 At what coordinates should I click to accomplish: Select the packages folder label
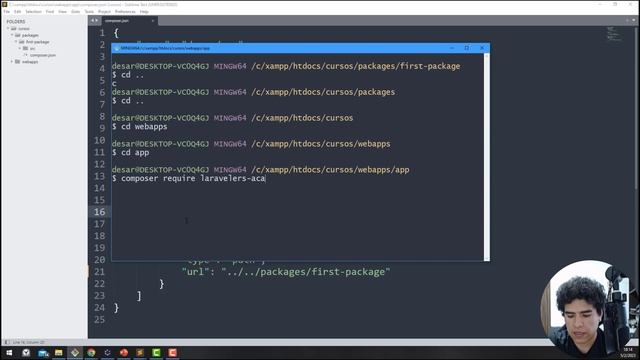pos(30,35)
